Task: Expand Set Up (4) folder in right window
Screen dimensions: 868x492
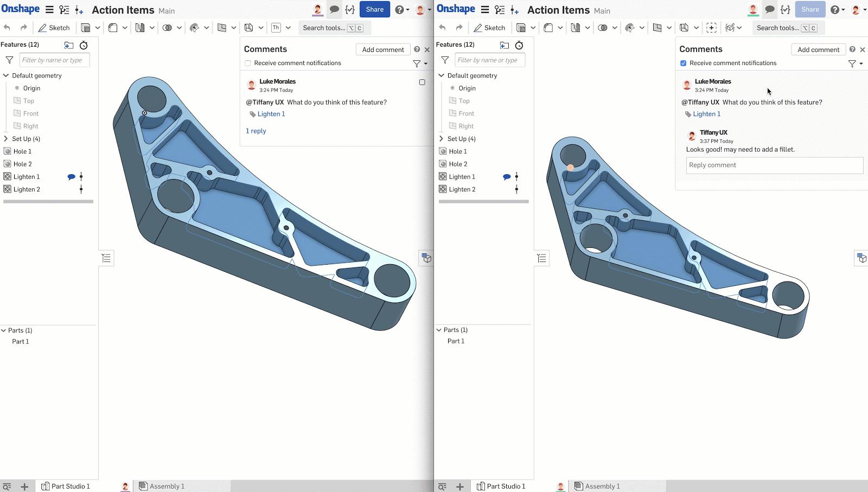Action: [441, 139]
